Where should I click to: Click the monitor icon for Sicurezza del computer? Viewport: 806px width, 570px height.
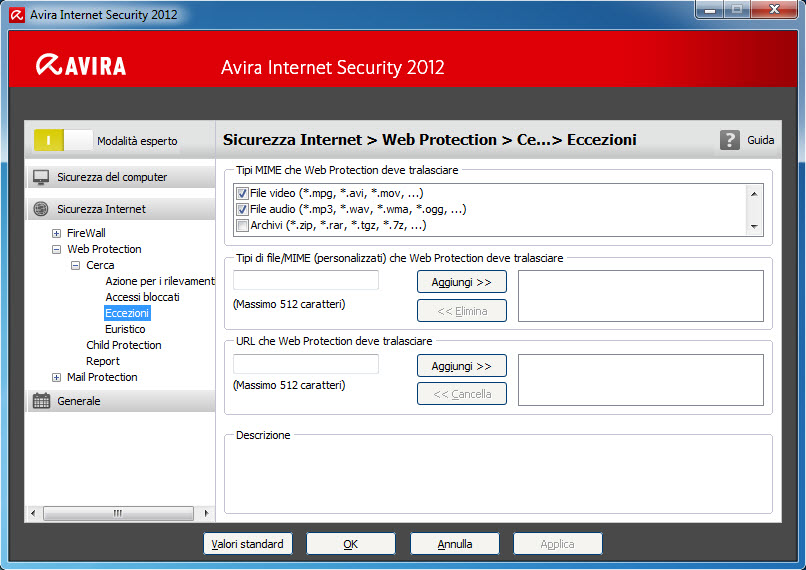41,177
